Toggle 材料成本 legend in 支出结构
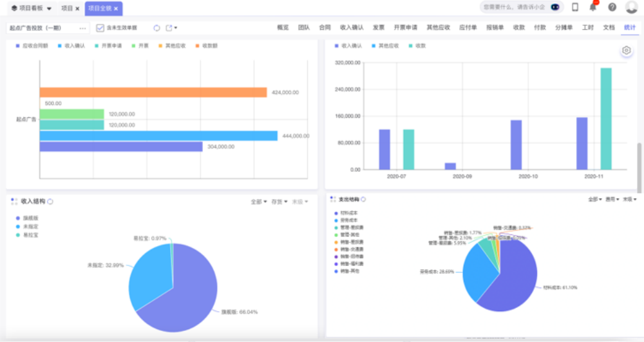 pyautogui.click(x=346, y=213)
